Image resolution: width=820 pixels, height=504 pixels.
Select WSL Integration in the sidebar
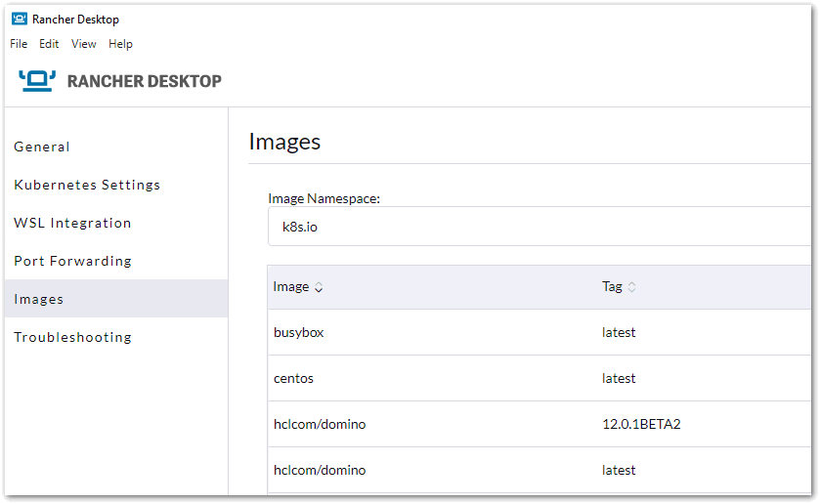click(x=72, y=224)
